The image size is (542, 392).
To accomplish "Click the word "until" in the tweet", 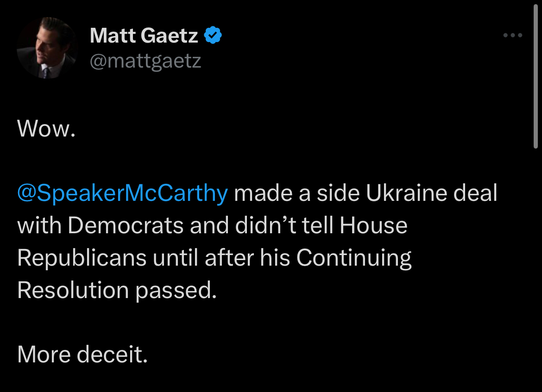I will (176, 258).
